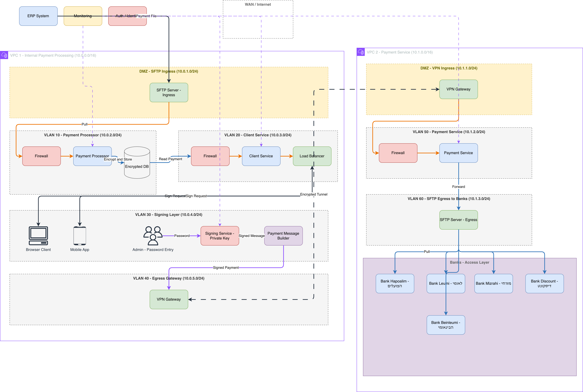Click the VLAN 50 - Payment Service title

(449, 132)
